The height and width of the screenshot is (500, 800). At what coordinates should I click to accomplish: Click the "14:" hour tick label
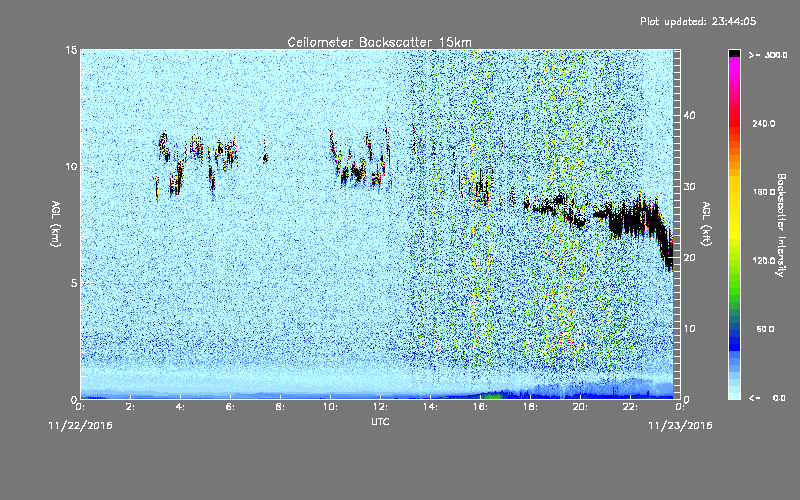(430, 407)
